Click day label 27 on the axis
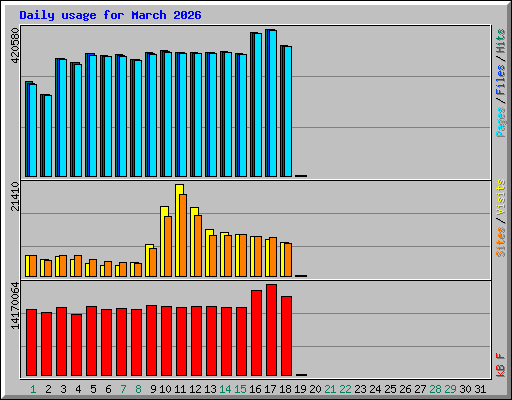512x400 pixels. pos(420,389)
